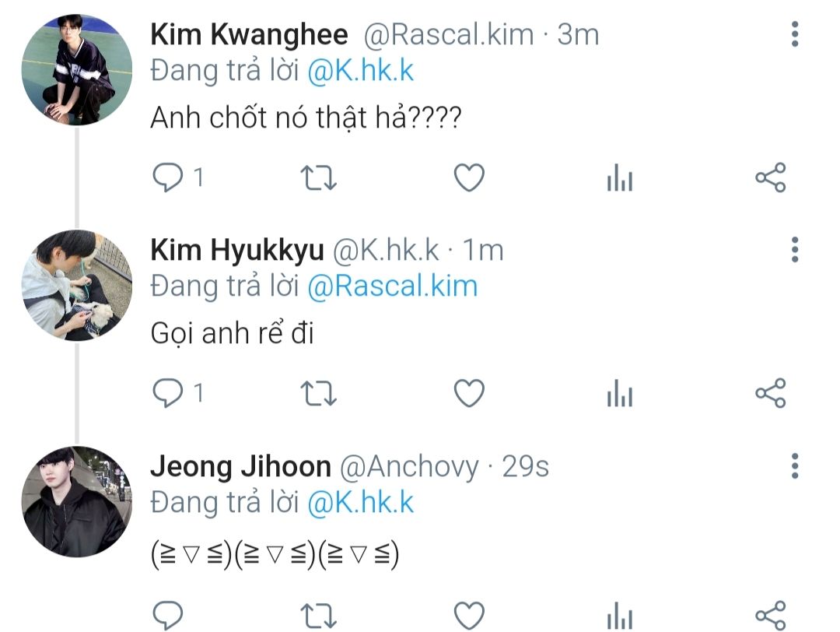Reply to Kim Kwanghee's tweet

[x=166, y=178]
